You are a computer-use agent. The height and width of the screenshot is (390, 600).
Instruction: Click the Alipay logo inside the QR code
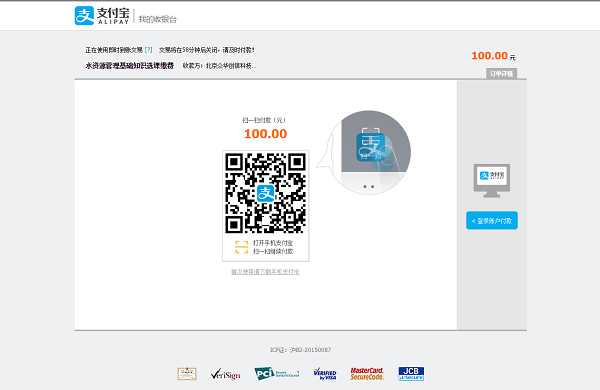(x=266, y=193)
